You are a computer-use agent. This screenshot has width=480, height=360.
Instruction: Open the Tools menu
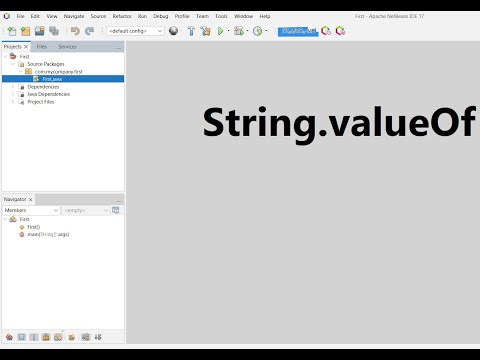coord(221,16)
